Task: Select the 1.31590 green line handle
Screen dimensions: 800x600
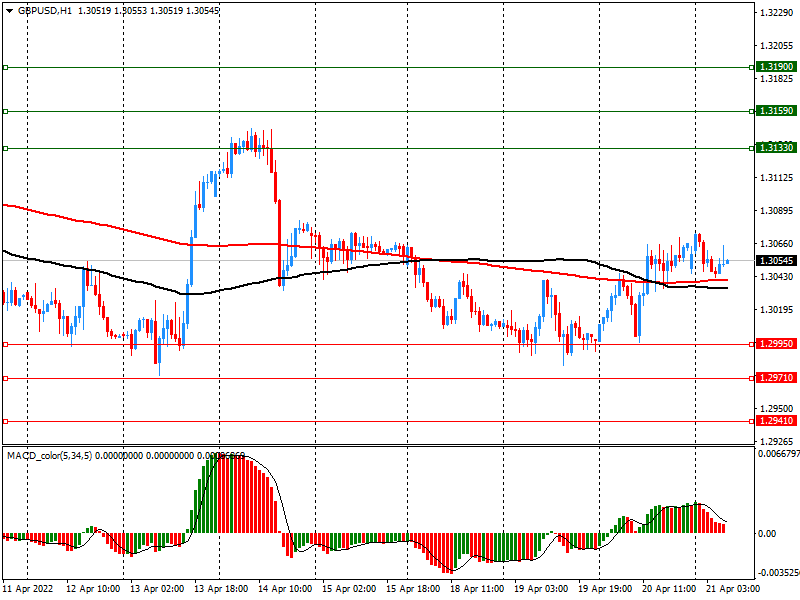Action: pos(5,111)
